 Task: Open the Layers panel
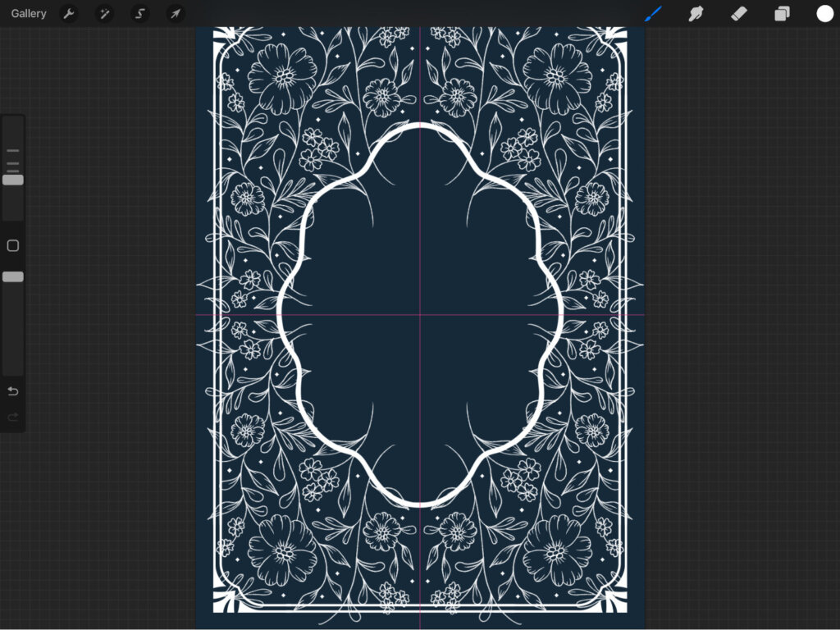(782, 13)
